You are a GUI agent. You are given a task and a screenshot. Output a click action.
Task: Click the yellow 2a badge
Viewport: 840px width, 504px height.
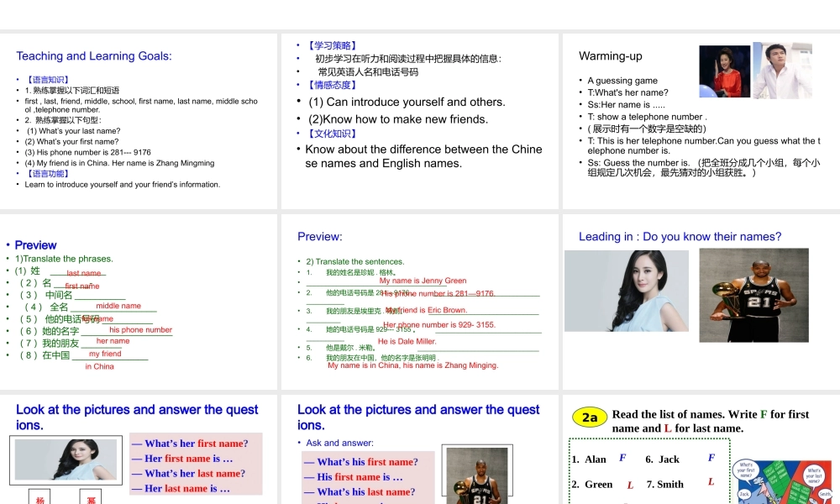(590, 417)
